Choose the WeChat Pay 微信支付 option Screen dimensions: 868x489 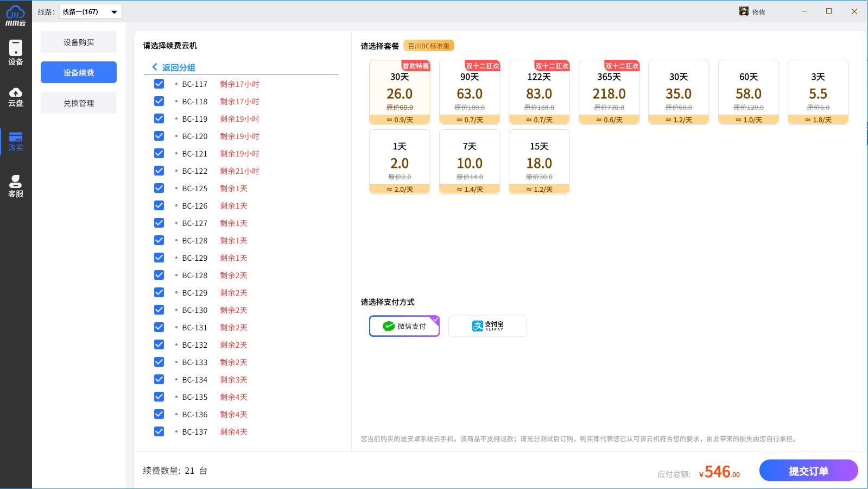pyautogui.click(x=404, y=326)
